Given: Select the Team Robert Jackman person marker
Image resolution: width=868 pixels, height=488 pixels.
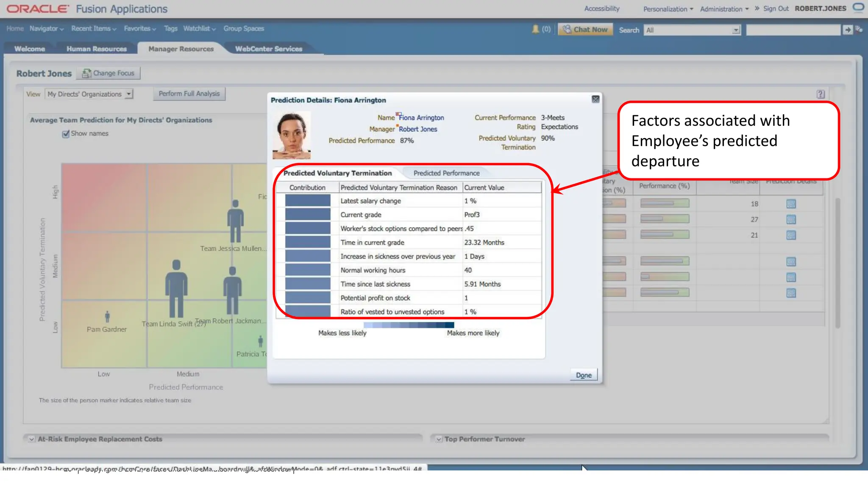Looking at the screenshot, I should (232, 290).
